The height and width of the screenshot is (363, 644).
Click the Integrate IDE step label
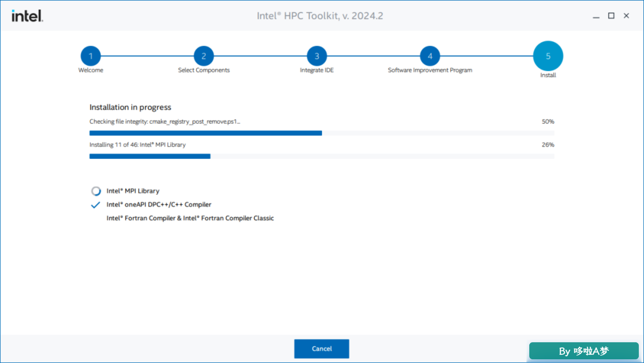coord(317,70)
